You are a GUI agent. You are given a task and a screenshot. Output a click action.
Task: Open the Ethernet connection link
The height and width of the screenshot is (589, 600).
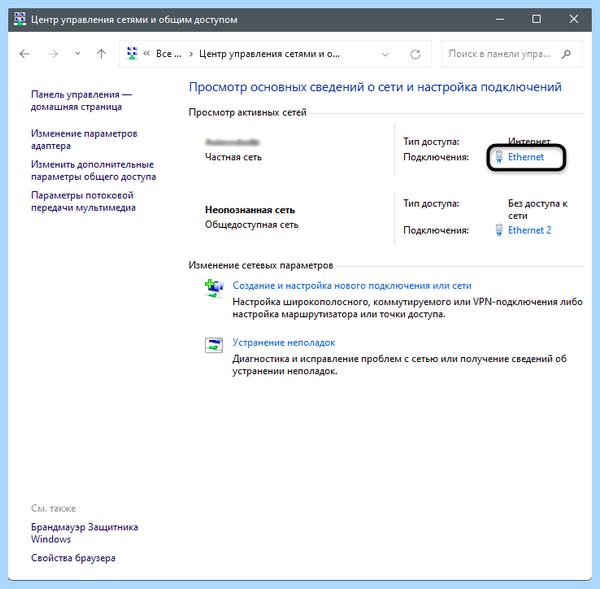(x=526, y=157)
